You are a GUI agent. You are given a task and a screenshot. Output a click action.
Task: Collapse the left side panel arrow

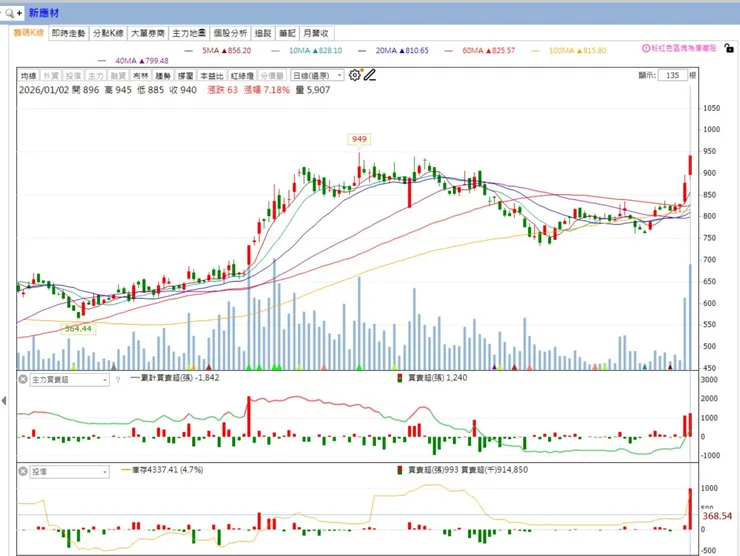(x=4, y=401)
